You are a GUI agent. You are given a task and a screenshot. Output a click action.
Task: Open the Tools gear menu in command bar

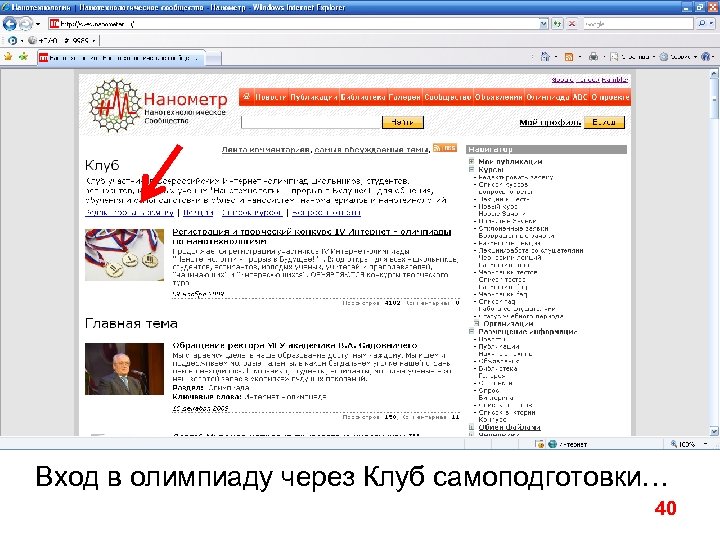[x=664, y=57]
